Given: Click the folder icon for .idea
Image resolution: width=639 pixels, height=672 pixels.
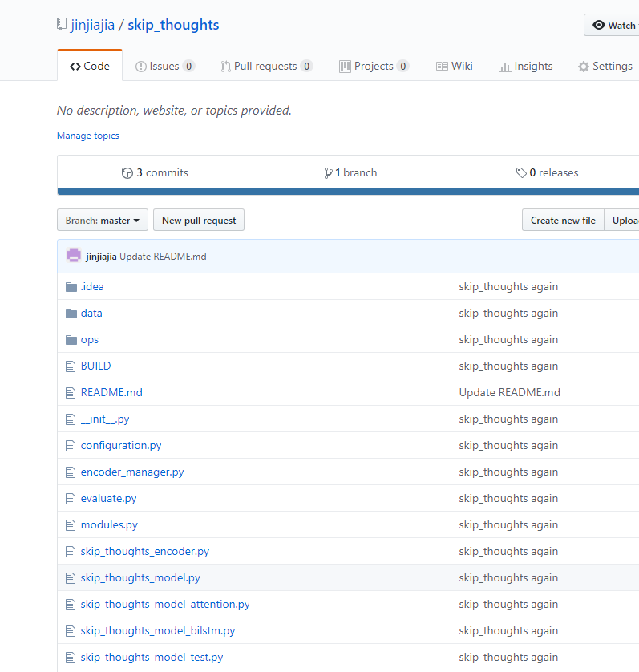Looking at the screenshot, I should 71,287.
